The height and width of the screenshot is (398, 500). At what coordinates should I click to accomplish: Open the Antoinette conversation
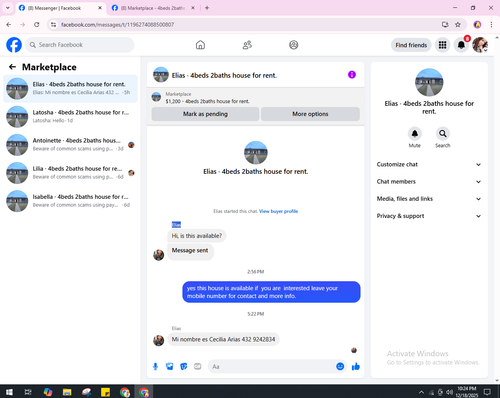(x=70, y=145)
